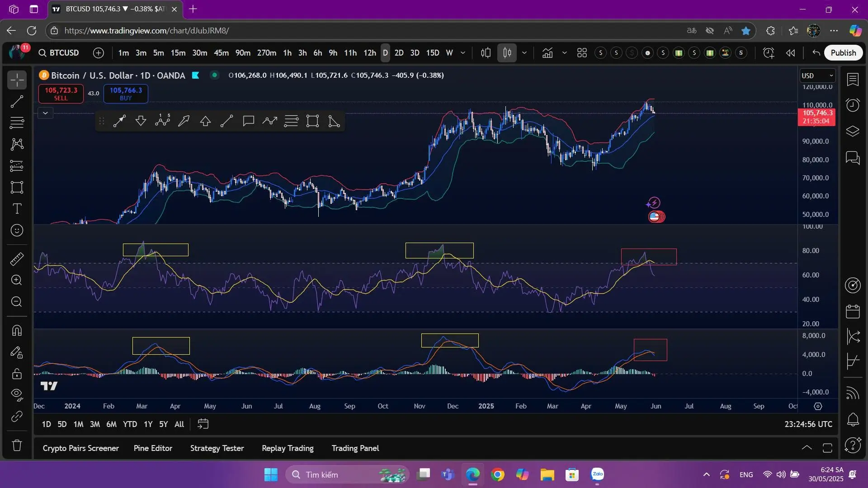Open the Calendar panel on right sidebar
The height and width of the screenshot is (488, 868).
[x=853, y=311]
